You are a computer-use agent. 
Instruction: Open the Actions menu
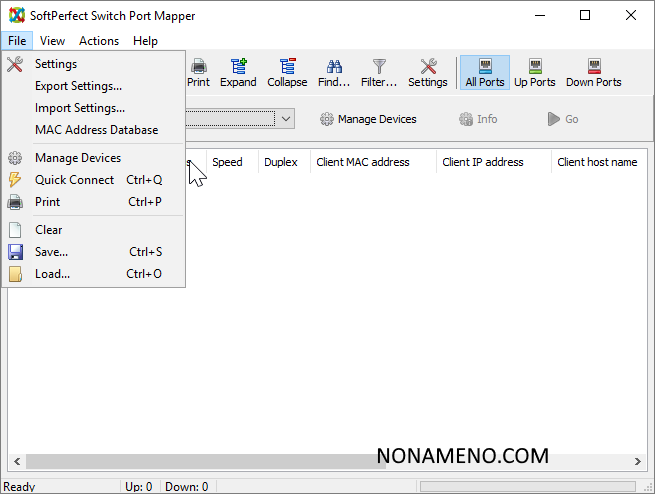tap(99, 41)
